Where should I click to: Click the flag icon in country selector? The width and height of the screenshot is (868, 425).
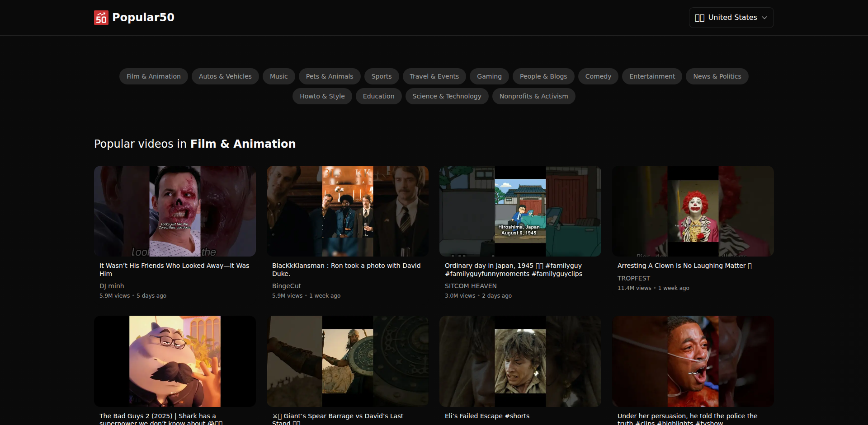point(699,18)
